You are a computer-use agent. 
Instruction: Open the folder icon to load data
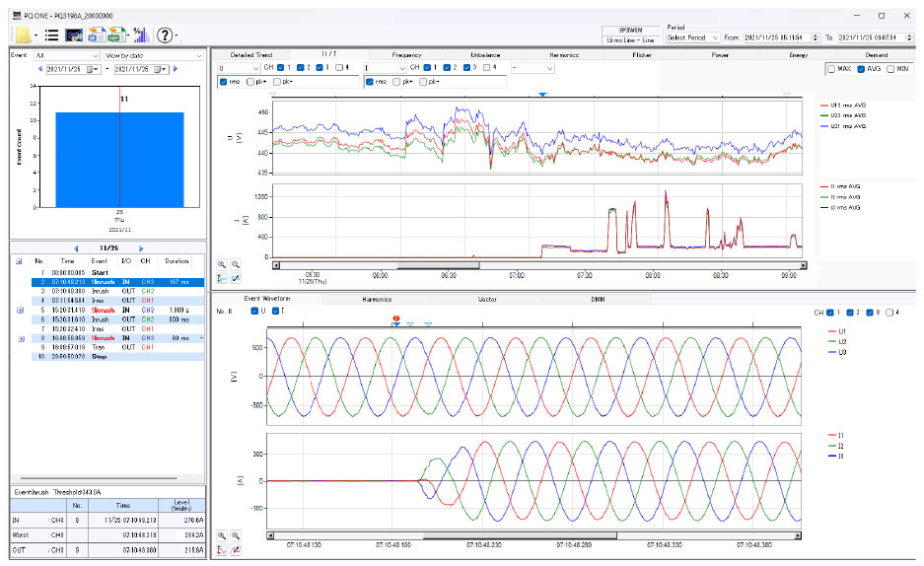point(22,35)
